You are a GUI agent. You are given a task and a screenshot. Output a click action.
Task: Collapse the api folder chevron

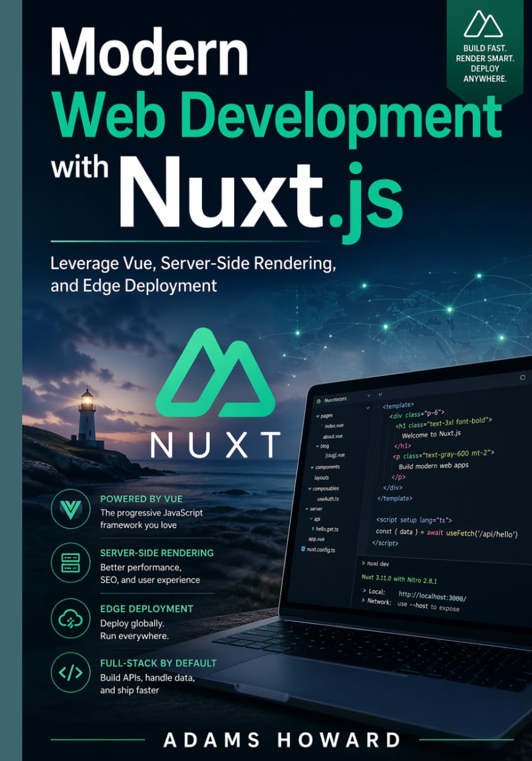click(311, 518)
